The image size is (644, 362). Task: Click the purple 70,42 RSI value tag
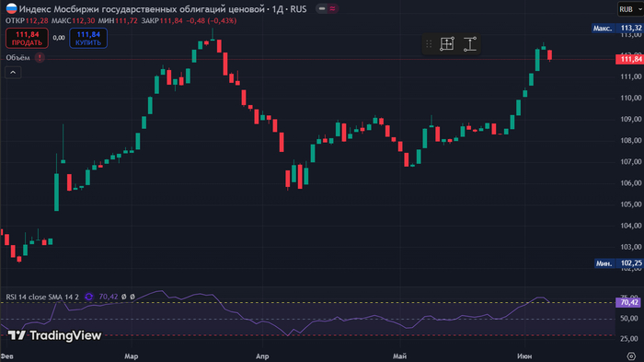(628, 302)
